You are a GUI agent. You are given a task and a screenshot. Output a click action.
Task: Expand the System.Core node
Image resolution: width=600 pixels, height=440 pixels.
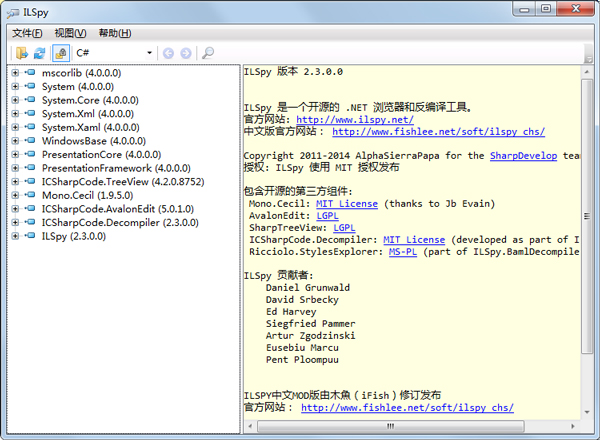[15, 100]
